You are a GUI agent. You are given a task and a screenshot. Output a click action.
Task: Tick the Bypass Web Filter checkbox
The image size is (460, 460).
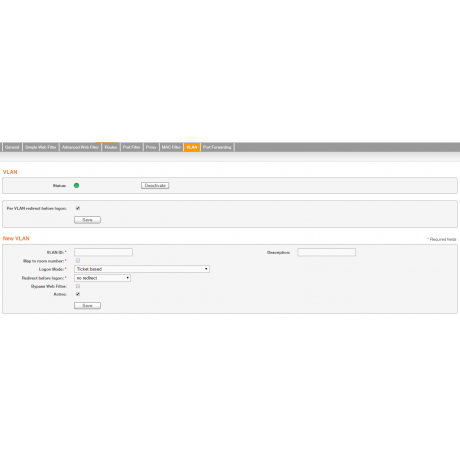78,286
